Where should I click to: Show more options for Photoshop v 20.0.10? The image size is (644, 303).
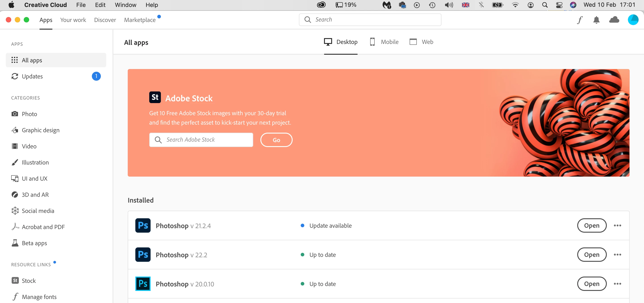617,284
